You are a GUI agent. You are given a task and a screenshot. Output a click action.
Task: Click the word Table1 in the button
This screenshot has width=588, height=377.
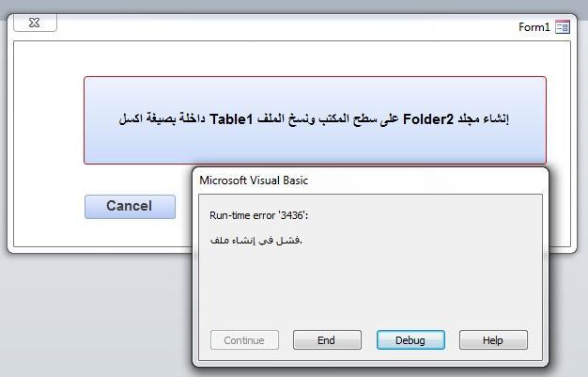(x=231, y=119)
